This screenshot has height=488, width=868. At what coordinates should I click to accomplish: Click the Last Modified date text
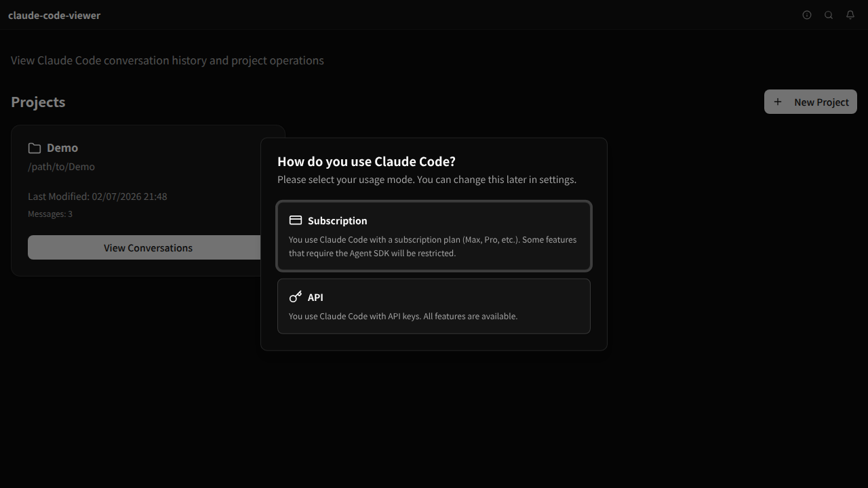pos(98,197)
